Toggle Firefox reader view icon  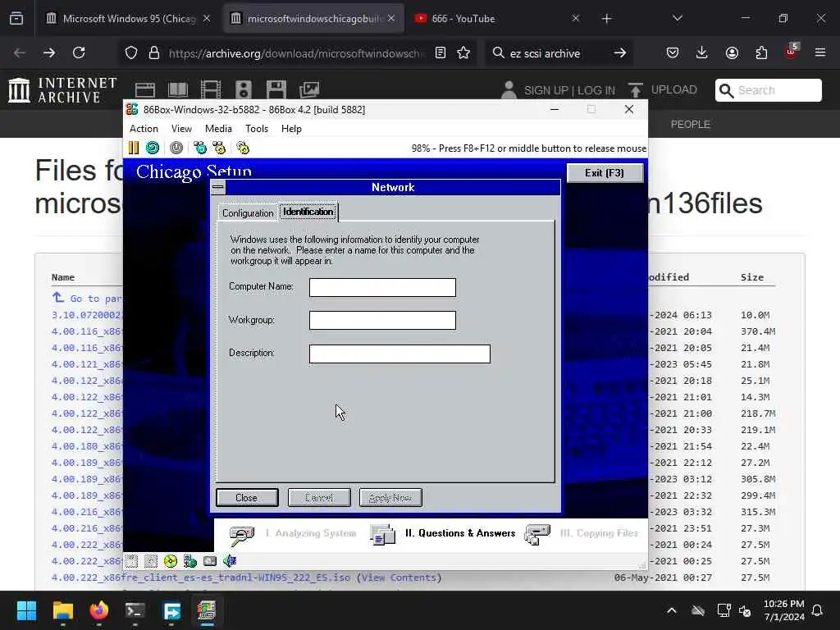[x=441, y=52]
